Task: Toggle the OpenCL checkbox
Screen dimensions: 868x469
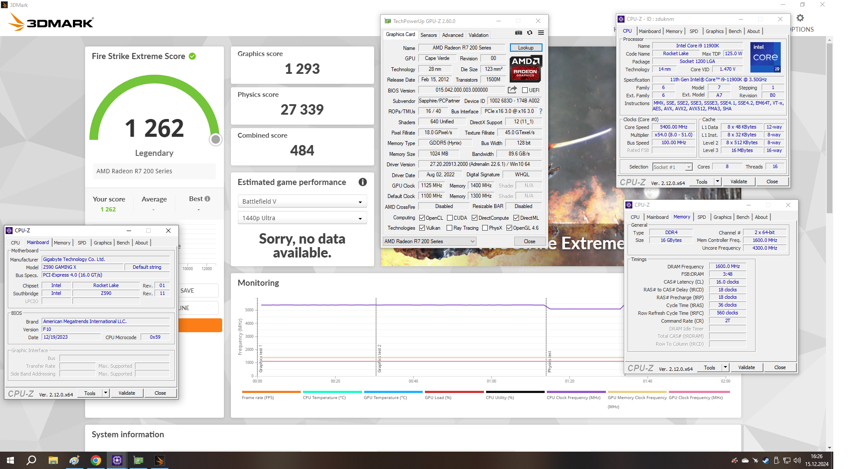Action: (422, 218)
